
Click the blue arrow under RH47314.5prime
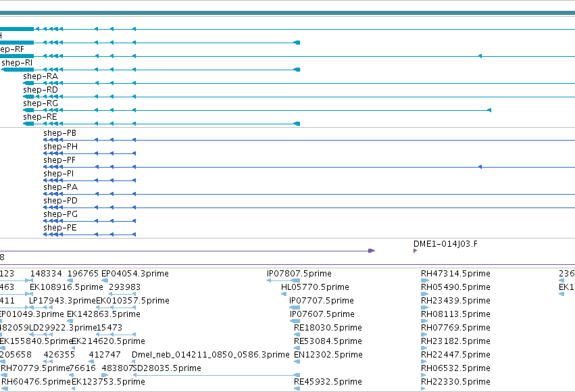click(x=424, y=280)
